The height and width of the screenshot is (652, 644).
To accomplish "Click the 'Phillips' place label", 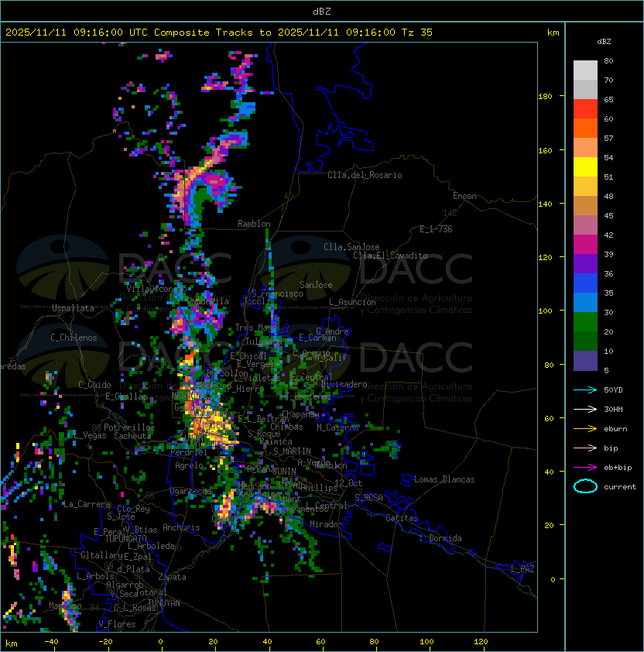I will [320, 488].
